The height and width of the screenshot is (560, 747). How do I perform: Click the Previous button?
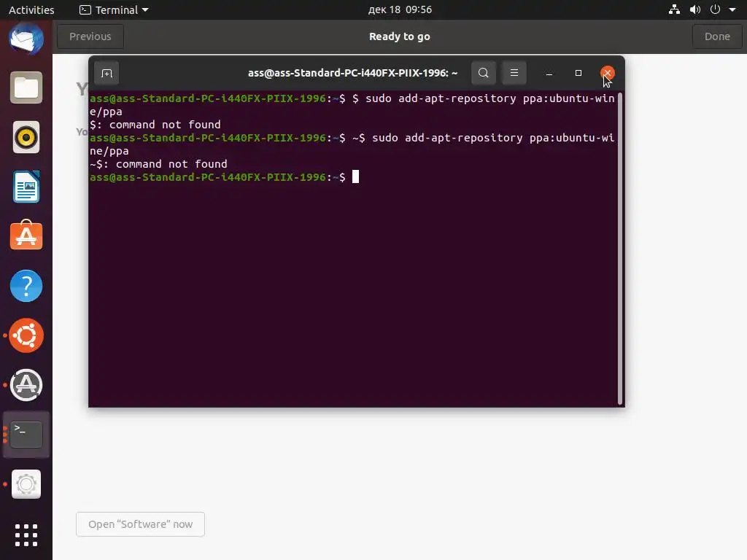click(90, 36)
